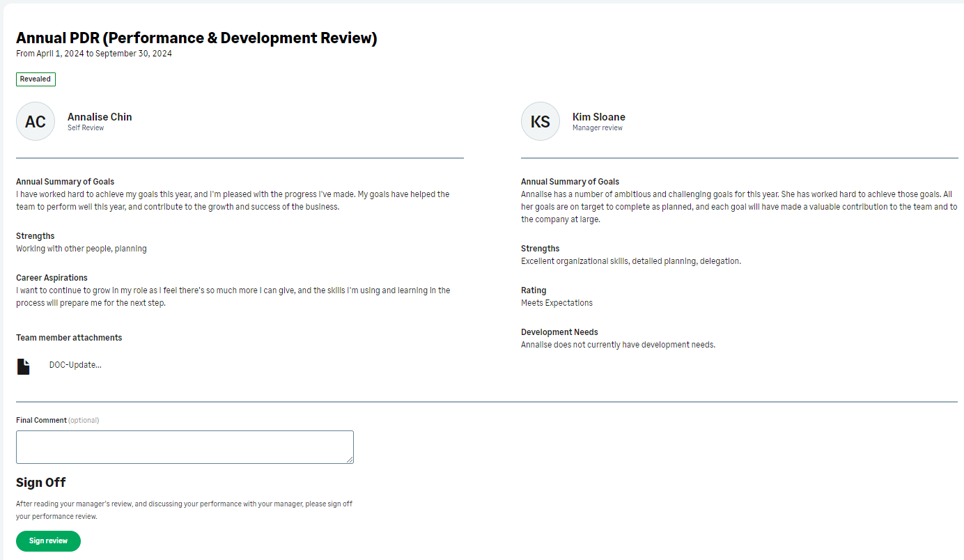Click the Annual PDR page title
The height and width of the screenshot is (560, 964).
(x=196, y=38)
